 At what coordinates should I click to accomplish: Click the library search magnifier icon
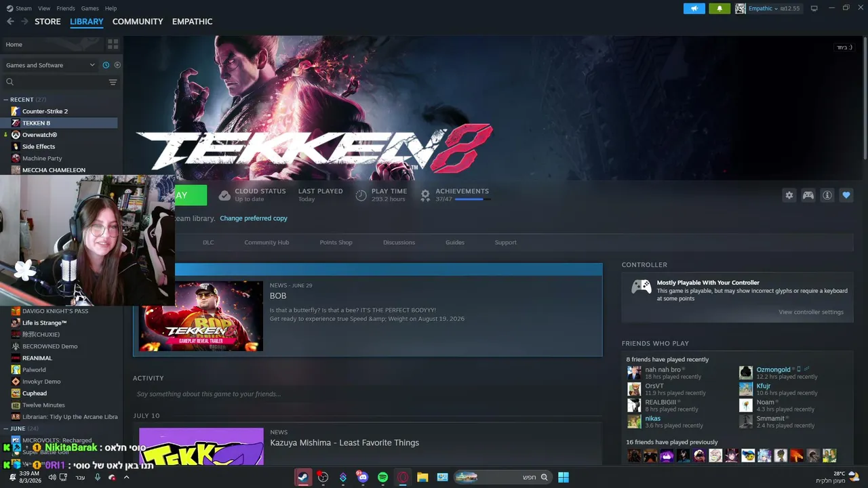(x=9, y=82)
